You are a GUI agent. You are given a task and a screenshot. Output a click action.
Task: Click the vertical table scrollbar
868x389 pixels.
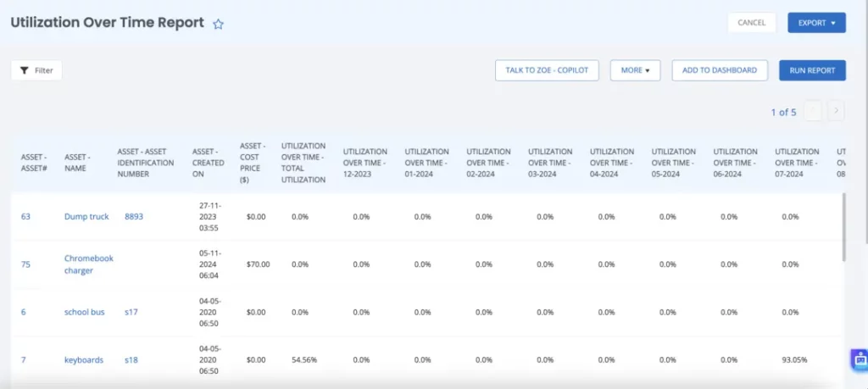[x=843, y=227]
